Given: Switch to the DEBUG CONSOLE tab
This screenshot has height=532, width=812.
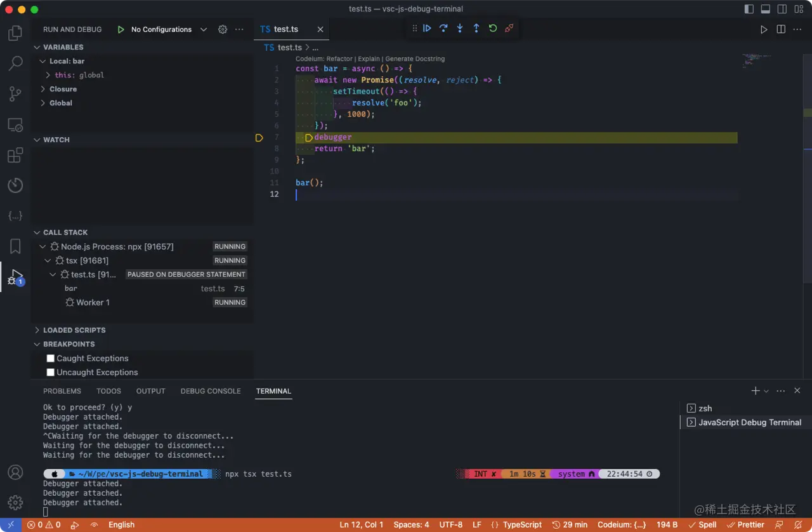Looking at the screenshot, I should click(211, 391).
